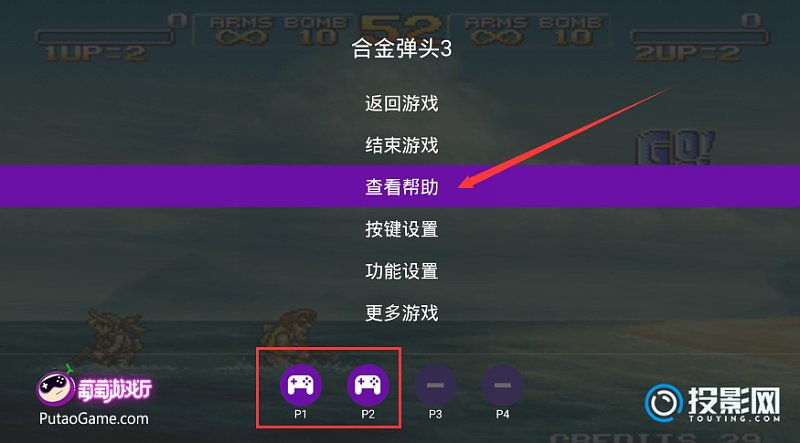Click the 2UP=2 lives indicator
This screenshot has height=443, width=800.
pyautogui.click(x=687, y=54)
